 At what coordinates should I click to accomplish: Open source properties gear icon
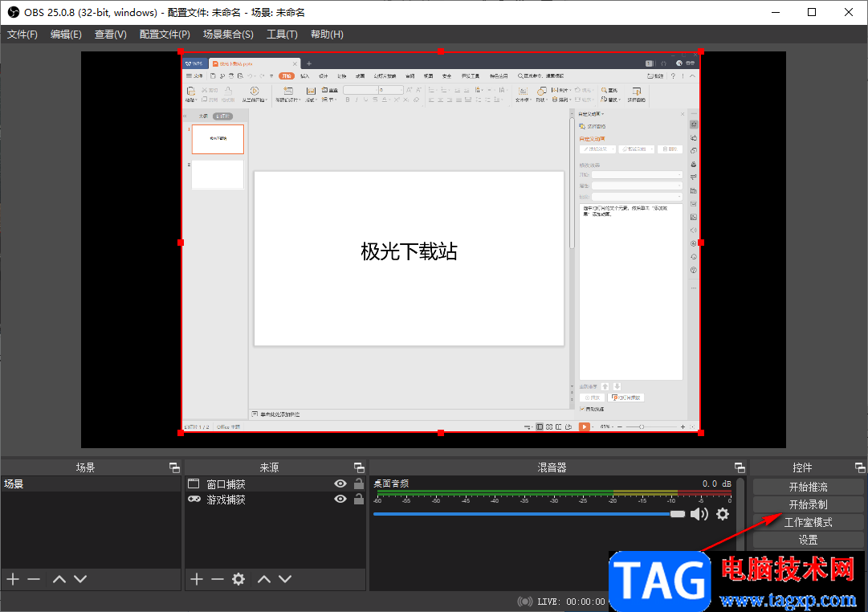point(238,579)
